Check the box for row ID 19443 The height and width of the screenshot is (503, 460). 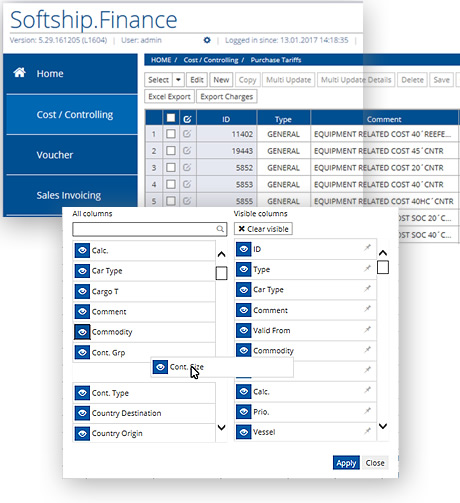coord(171,151)
